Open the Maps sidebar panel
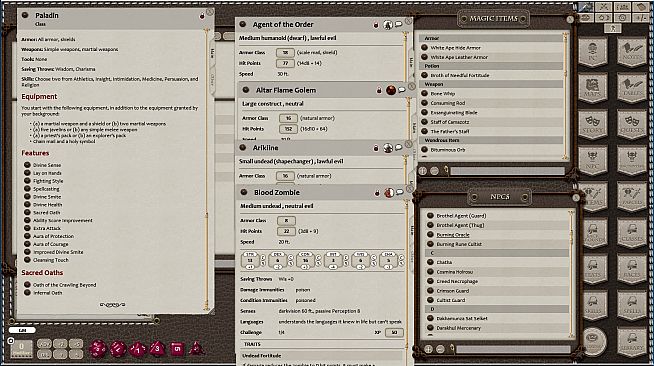The image size is (654, 366). click(x=593, y=88)
